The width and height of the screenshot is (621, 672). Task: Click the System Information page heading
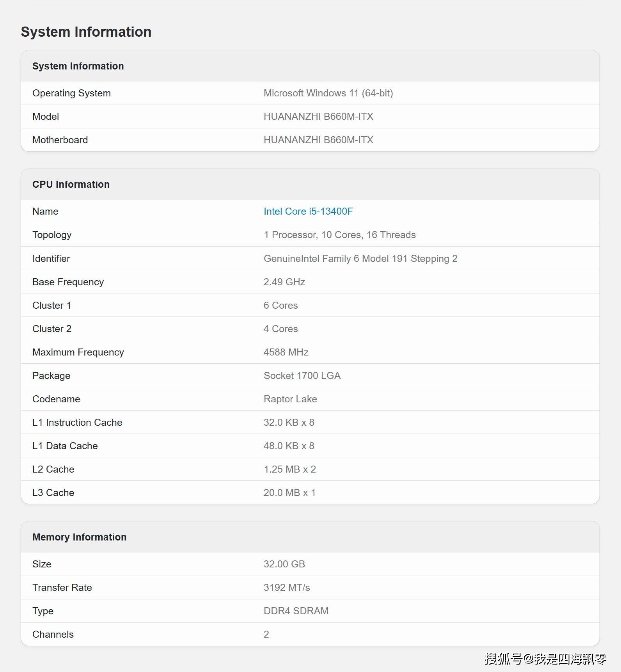[86, 32]
